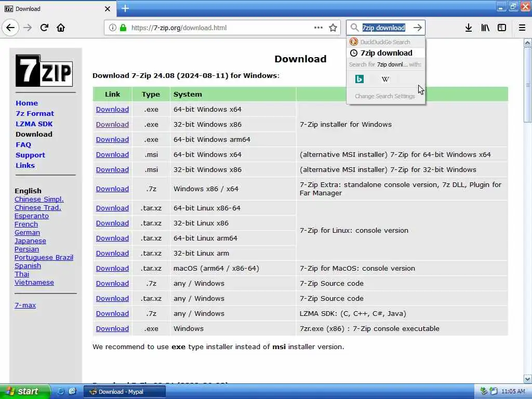Switch language to Chinese Trad.

point(37,208)
